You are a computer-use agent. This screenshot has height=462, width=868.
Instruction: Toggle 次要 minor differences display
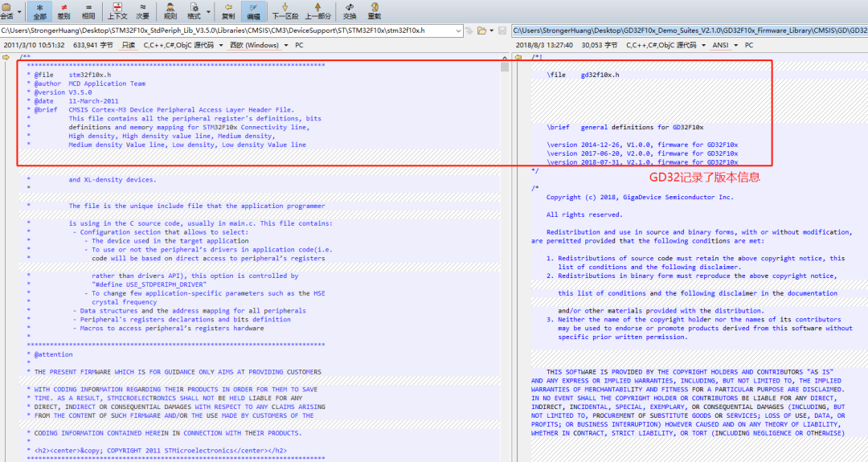[x=142, y=11]
